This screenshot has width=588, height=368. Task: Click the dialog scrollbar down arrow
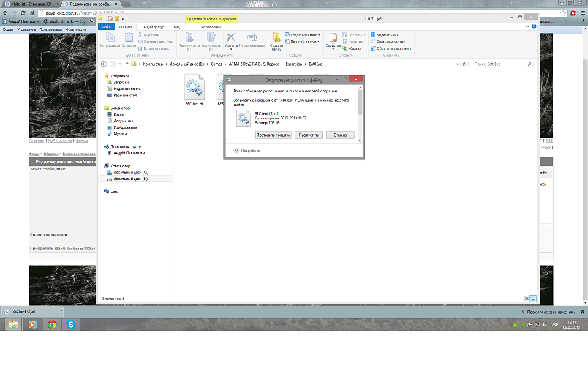click(x=360, y=141)
